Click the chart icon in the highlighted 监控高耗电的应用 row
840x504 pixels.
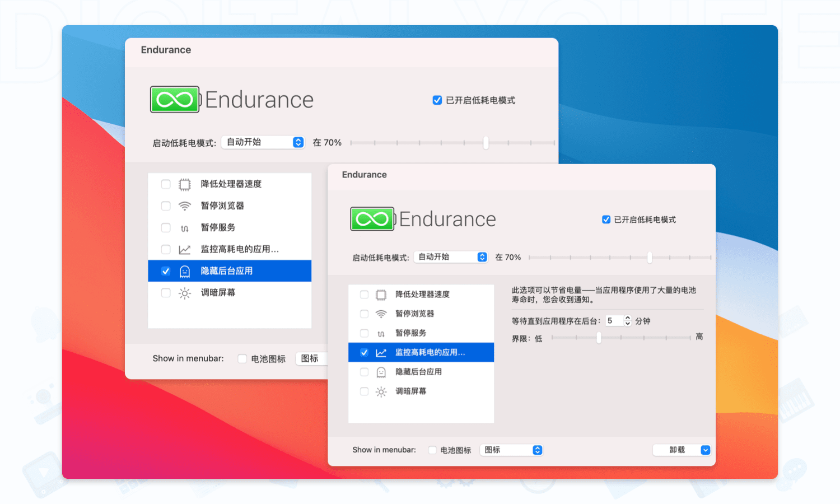tap(381, 353)
